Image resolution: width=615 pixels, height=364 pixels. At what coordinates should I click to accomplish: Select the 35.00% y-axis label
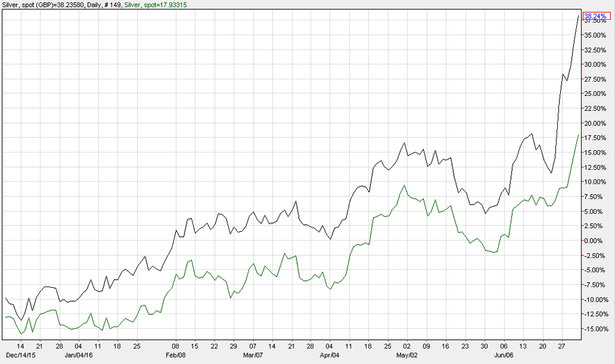[595, 35]
